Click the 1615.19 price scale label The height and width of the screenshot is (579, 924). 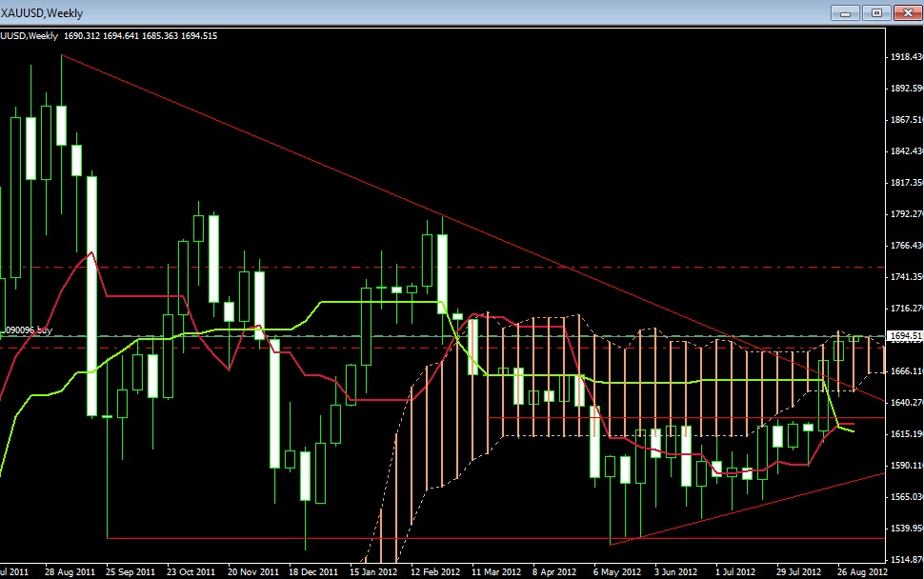[907, 433]
